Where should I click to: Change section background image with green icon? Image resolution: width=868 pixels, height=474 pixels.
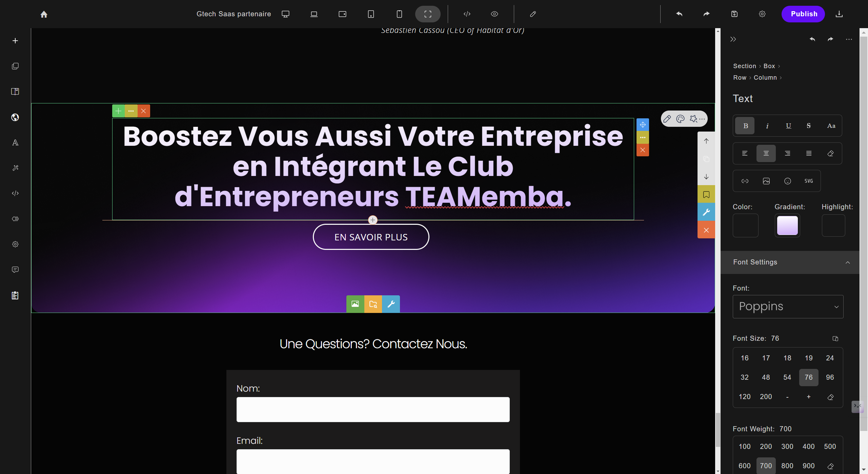tap(355, 304)
